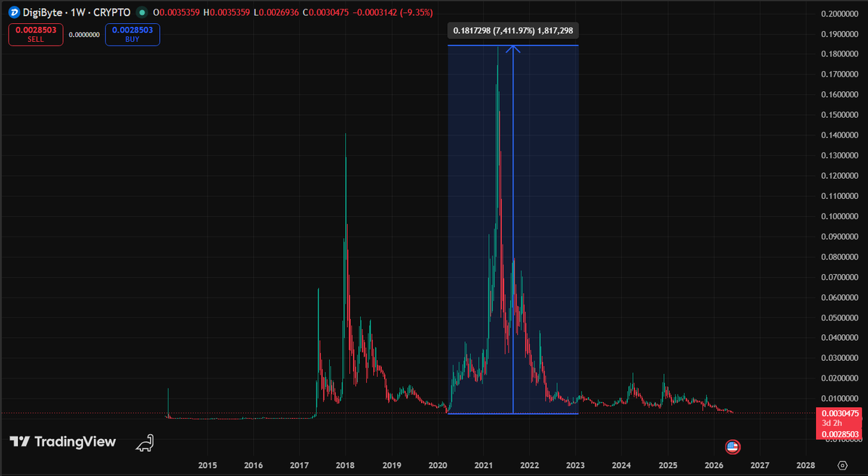Select the measurement label 0.1817298 (7,411.97%)
The image size is (868, 476).
(x=513, y=31)
